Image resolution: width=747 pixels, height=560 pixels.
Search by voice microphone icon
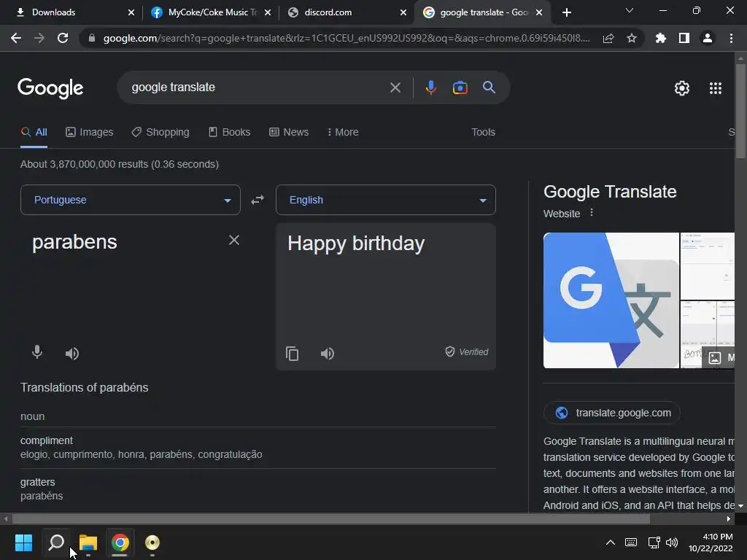click(x=430, y=87)
